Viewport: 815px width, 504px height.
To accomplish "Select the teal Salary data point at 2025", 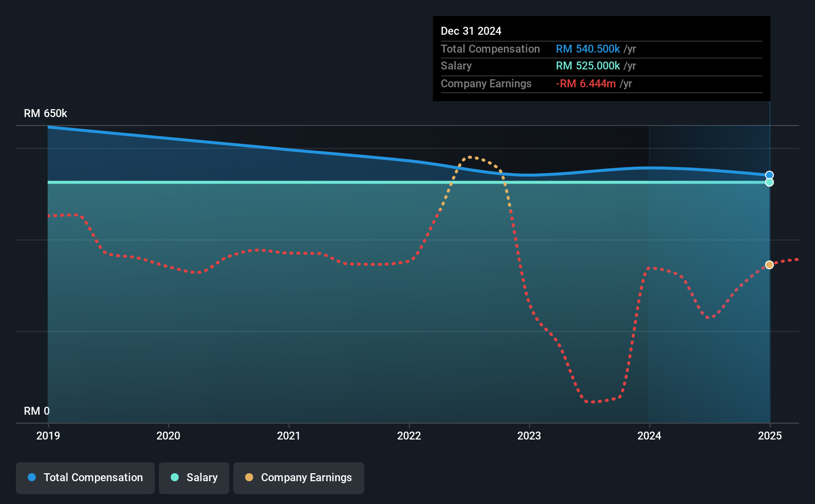I will (769, 183).
